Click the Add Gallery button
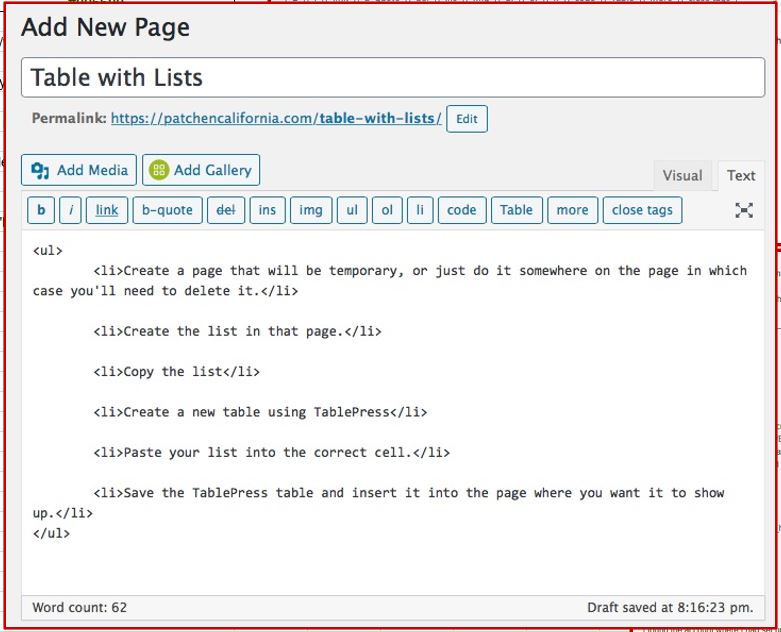Image resolution: width=781 pixels, height=632 pixels. 201,170
